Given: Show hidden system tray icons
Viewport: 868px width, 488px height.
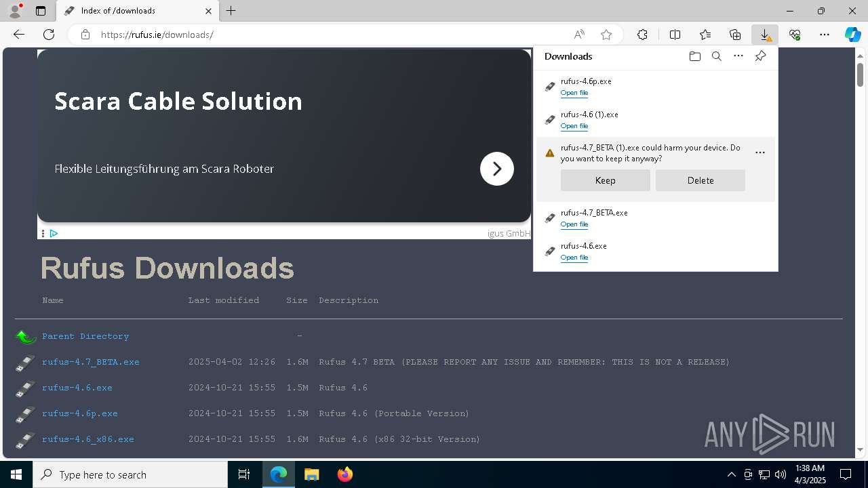Looking at the screenshot, I should (x=731, y=474).
